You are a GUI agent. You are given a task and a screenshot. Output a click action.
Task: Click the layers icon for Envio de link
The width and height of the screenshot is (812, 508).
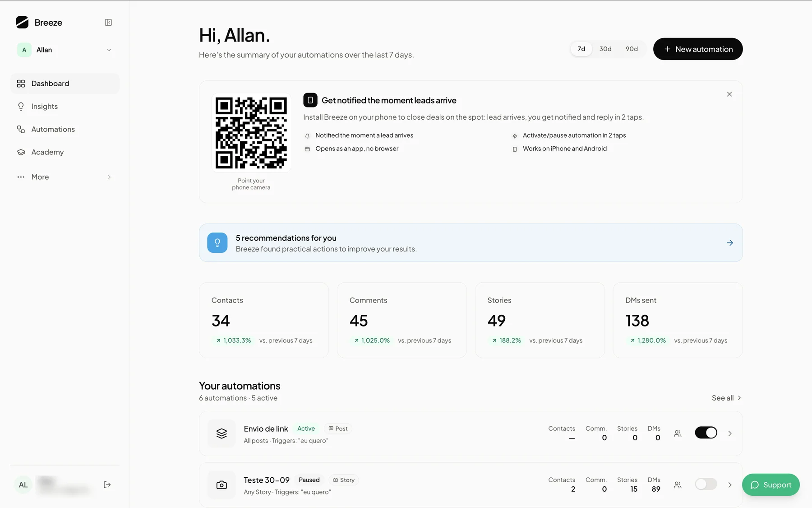(221, 433)
